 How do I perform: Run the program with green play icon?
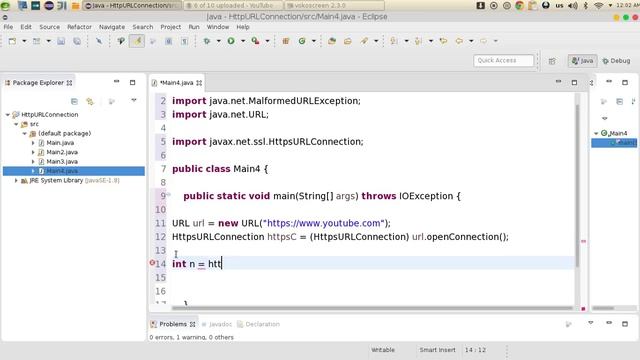click(231, 41)
